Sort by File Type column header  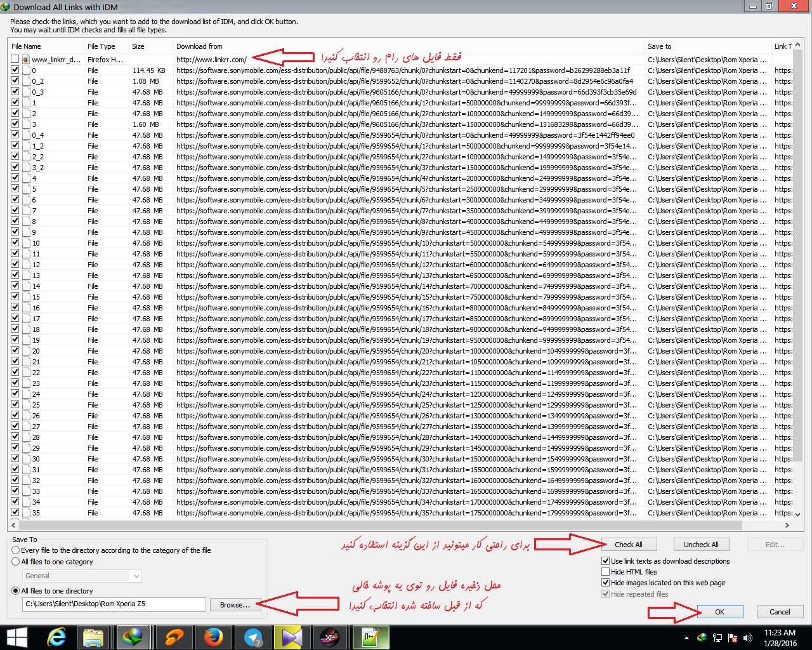[106, 46]
